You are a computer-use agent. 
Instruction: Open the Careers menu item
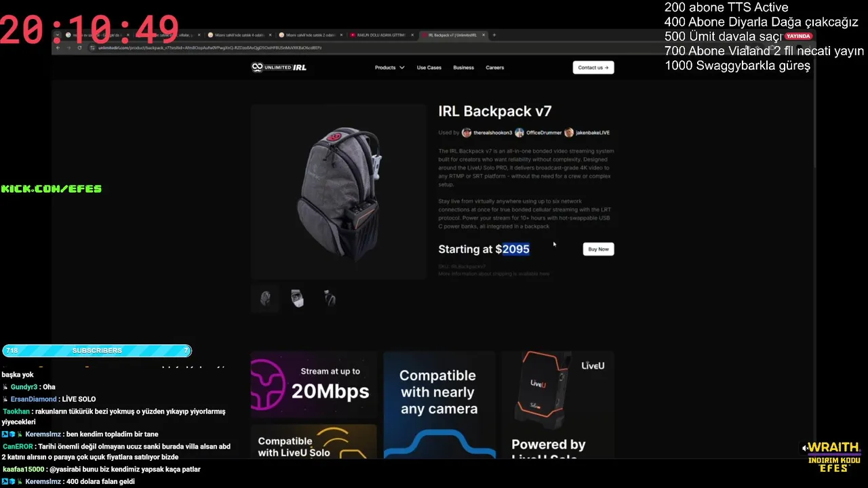click(494, 68)
